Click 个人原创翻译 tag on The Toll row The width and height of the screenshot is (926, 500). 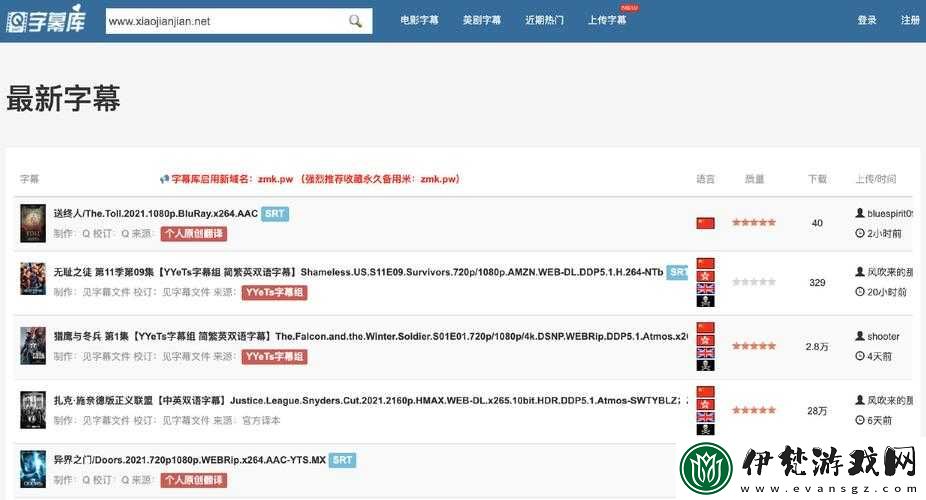(x=194, y=234)
